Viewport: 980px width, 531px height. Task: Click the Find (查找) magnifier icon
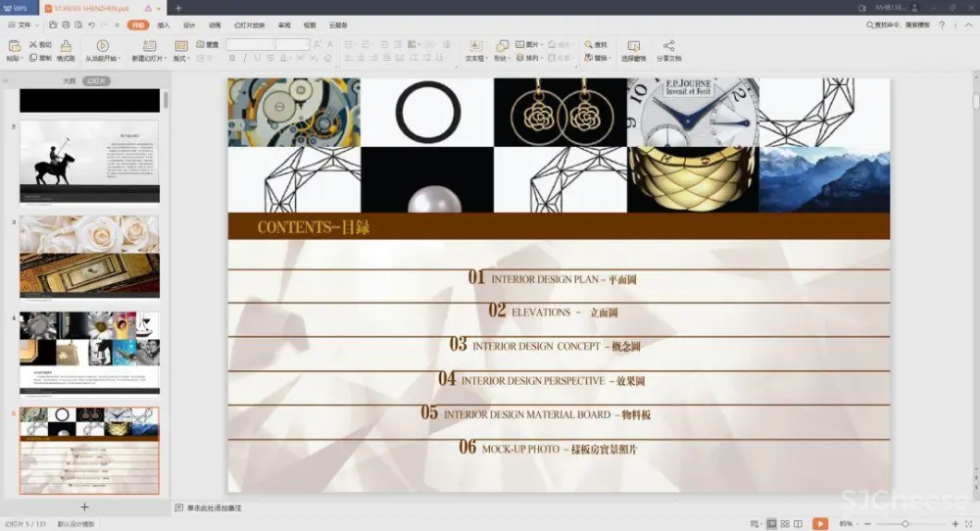coord(589,44)
